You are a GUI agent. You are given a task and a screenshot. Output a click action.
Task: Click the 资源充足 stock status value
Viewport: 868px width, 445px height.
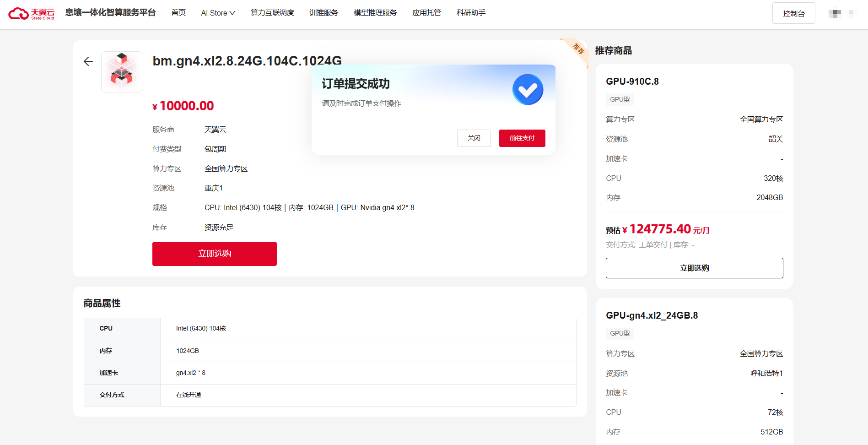pyautogui.click(x=219, y=228)
